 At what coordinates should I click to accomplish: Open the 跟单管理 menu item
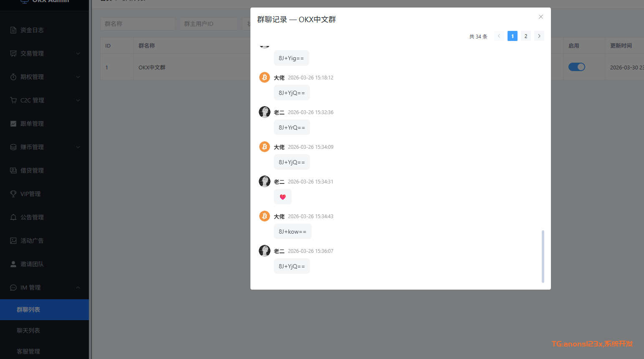pos(32,124)
